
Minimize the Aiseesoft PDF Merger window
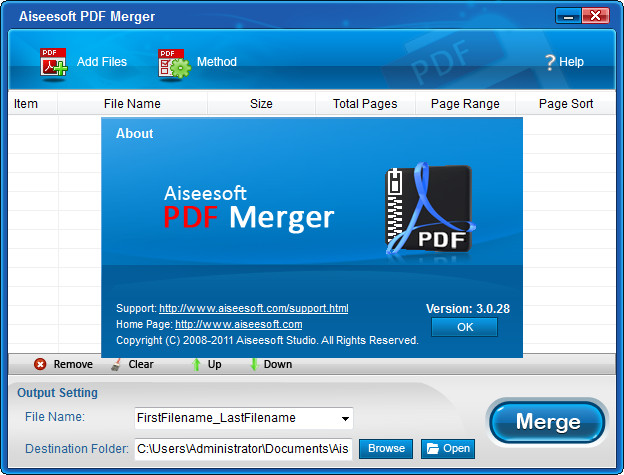click(x=568, y=16)
